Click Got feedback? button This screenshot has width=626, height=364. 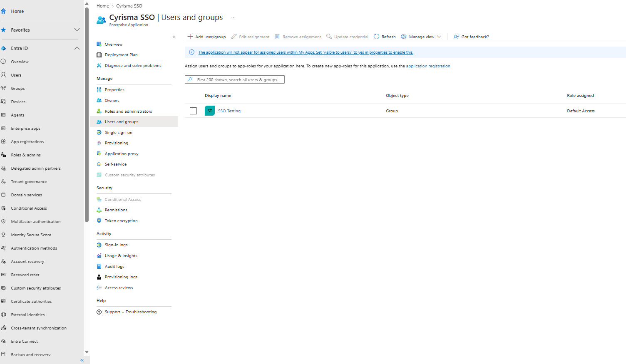pyautogui.click(x=471, y=37)
